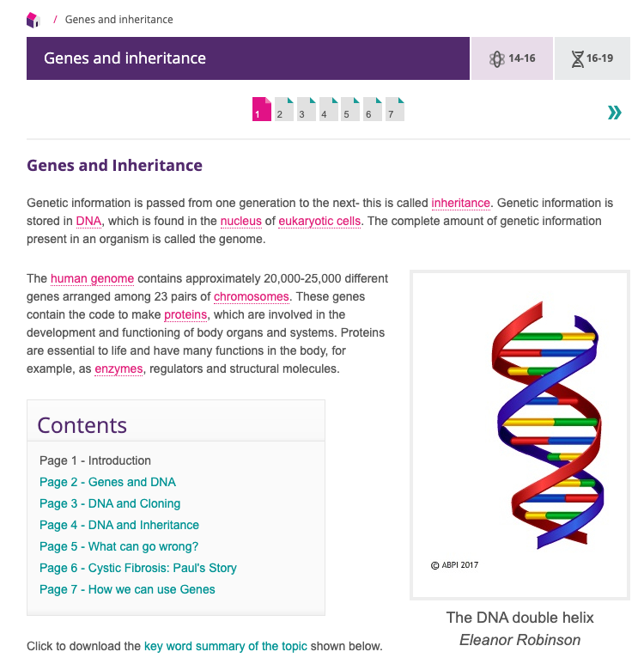Click the home logo icon in breadcrumb

tap(33, 20)
